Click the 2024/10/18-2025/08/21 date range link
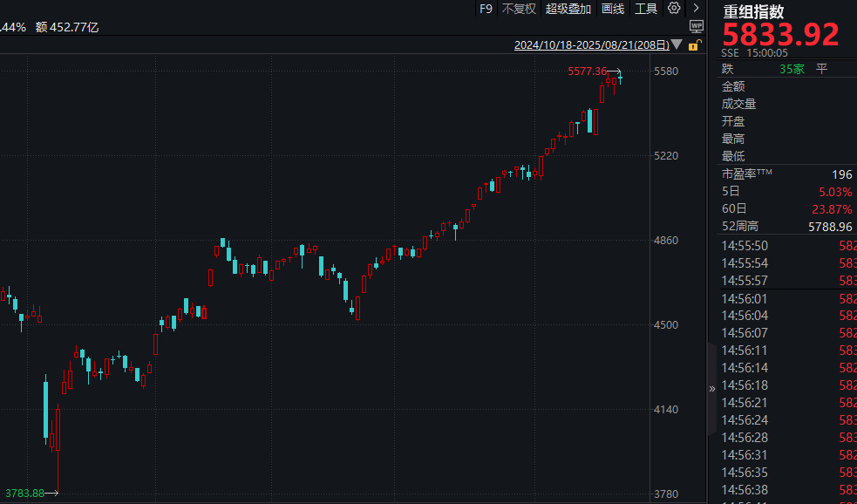857x504 pixels. 592,44
